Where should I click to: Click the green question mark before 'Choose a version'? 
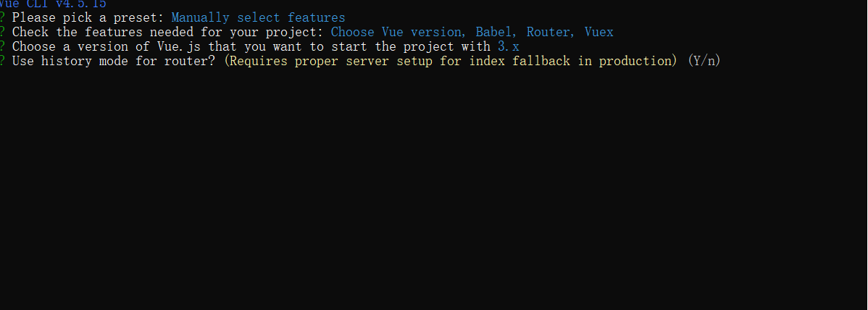pyautogui.click(x=2, y=46)
